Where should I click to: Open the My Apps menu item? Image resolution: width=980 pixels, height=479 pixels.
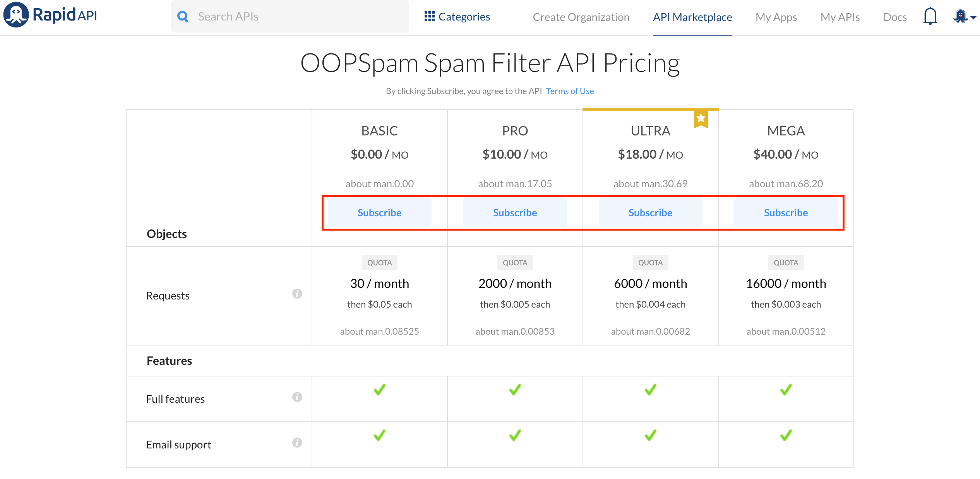776,17
